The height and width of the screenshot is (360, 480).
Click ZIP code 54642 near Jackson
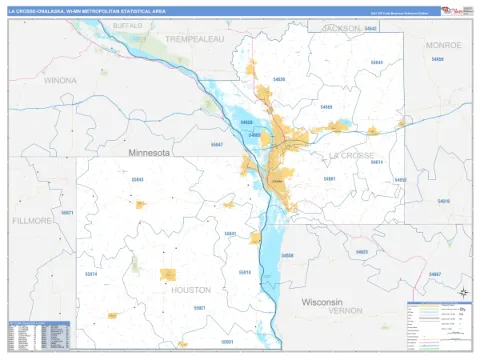point(370,29)
